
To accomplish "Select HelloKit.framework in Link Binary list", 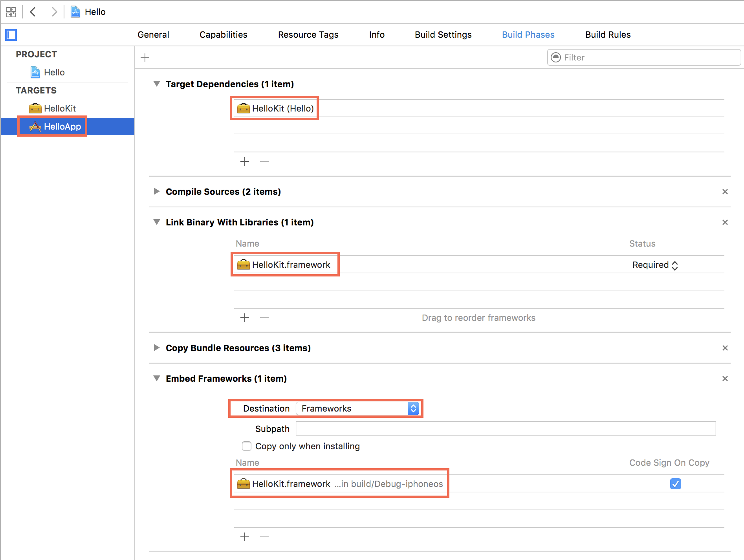I will coord(479,265).
